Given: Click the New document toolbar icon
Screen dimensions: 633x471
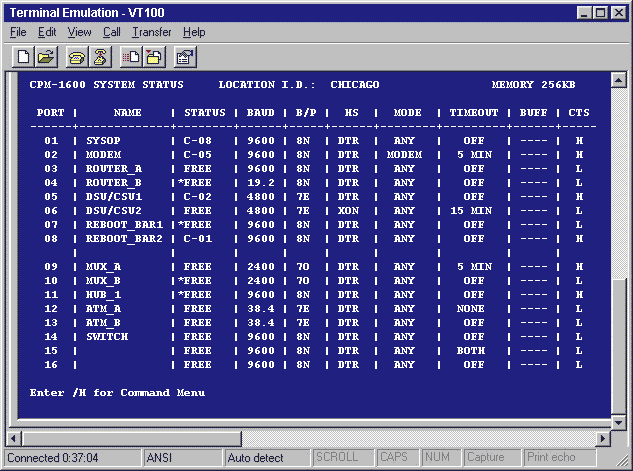Looking at the screenshot, I should point(23,57).
